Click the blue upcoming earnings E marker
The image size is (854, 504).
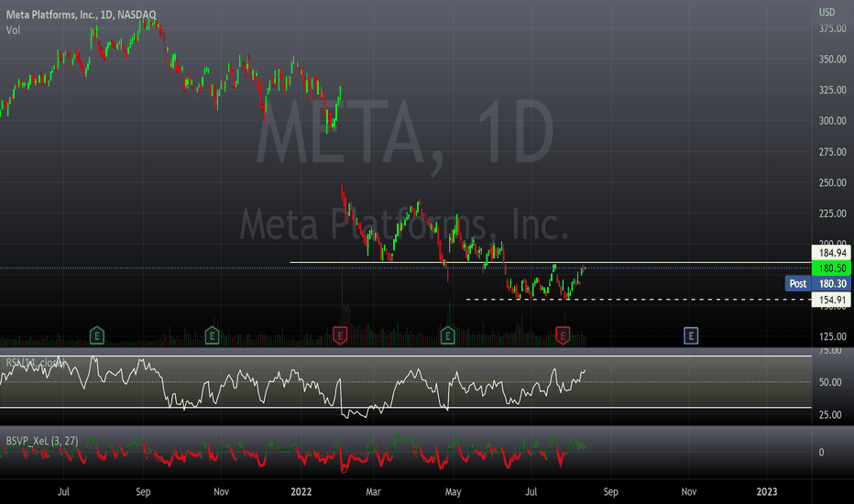(x=691, y=335)
